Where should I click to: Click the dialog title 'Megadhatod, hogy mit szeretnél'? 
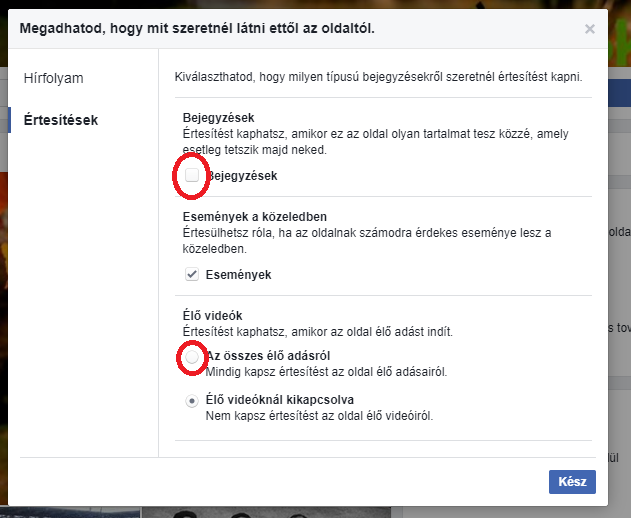[197, 29]
